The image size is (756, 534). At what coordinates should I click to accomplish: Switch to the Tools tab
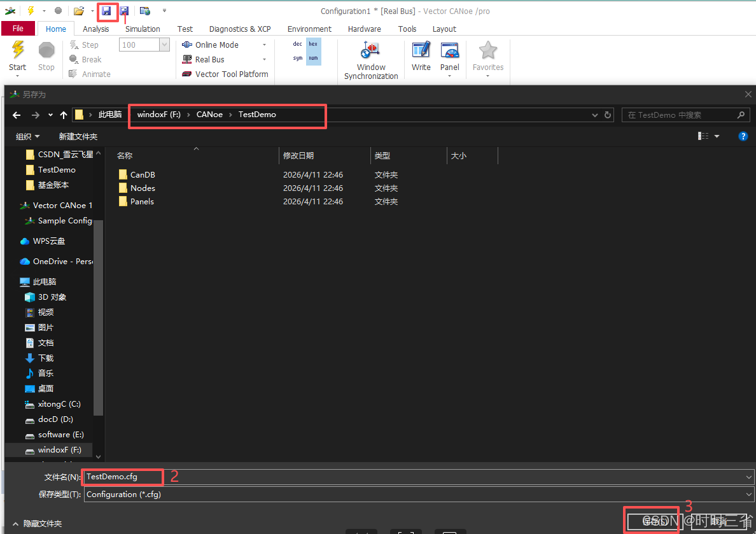click(407, 29)
